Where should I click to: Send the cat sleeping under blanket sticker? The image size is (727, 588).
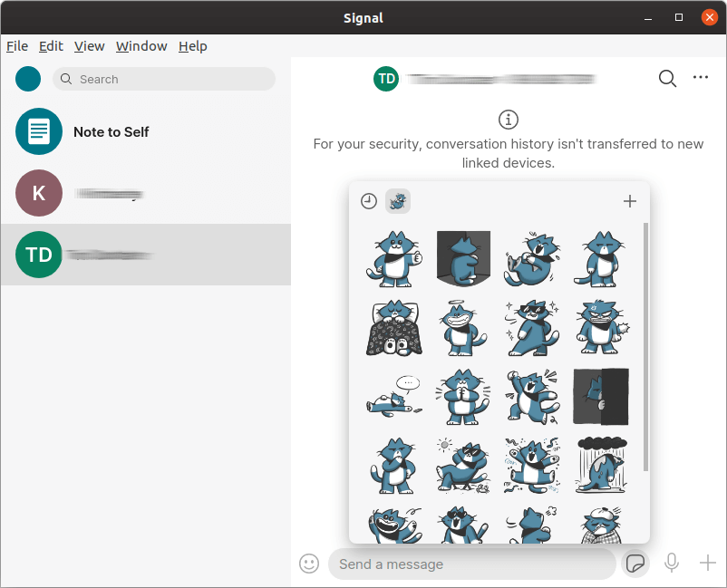[394, 328]
